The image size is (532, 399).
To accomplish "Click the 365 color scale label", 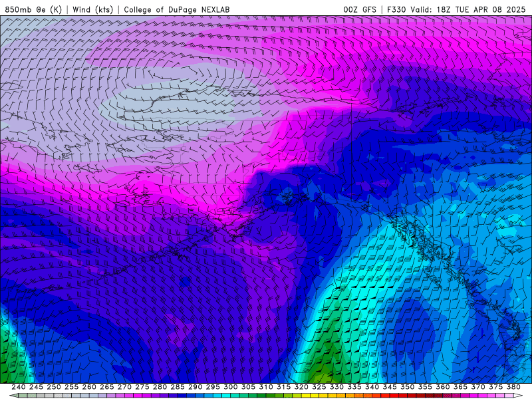I will 460,387.
